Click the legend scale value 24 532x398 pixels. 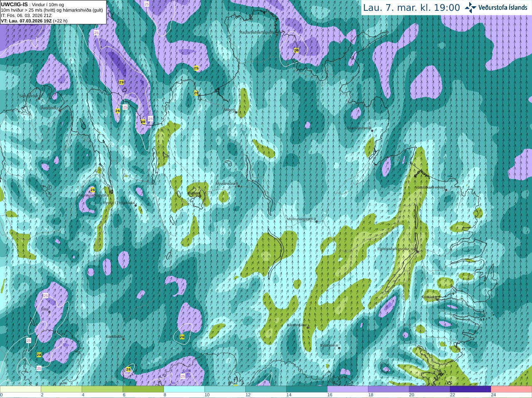click(493, 395)
